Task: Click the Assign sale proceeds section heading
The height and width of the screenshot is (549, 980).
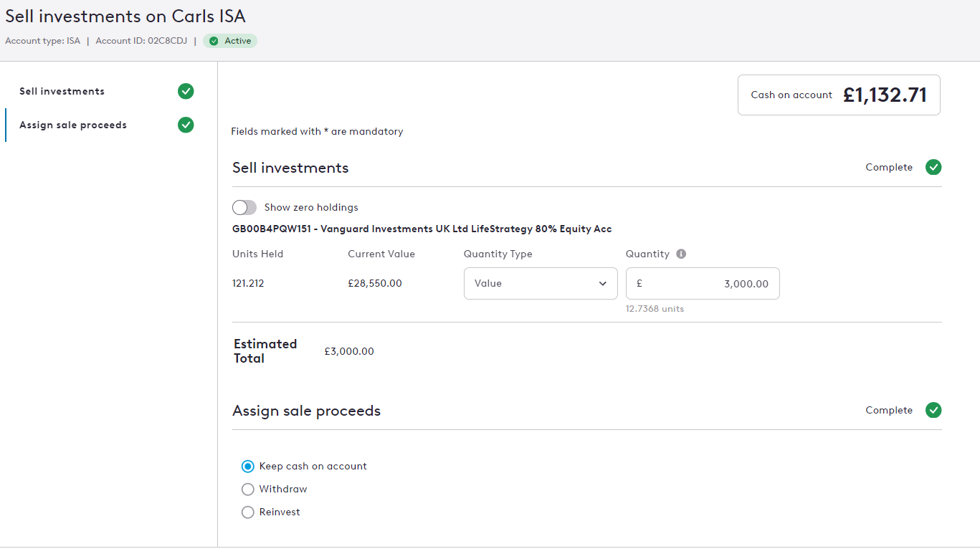Action: coord(306,411)
